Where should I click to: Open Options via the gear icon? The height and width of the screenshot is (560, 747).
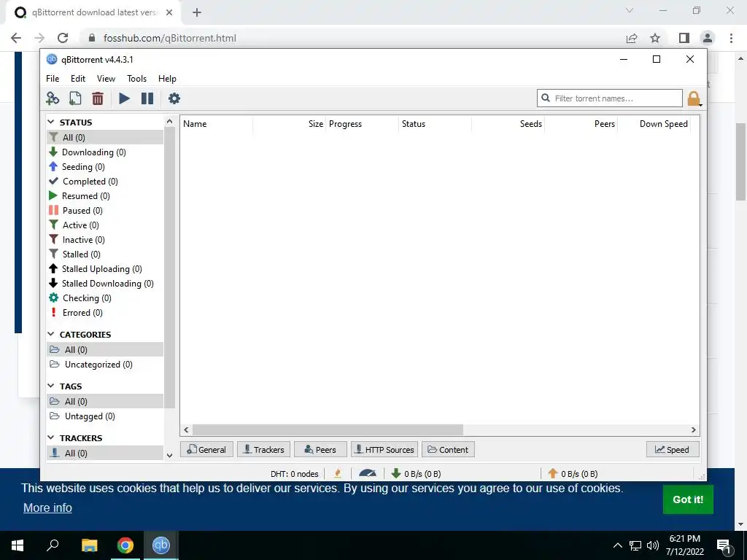[174, 98]
